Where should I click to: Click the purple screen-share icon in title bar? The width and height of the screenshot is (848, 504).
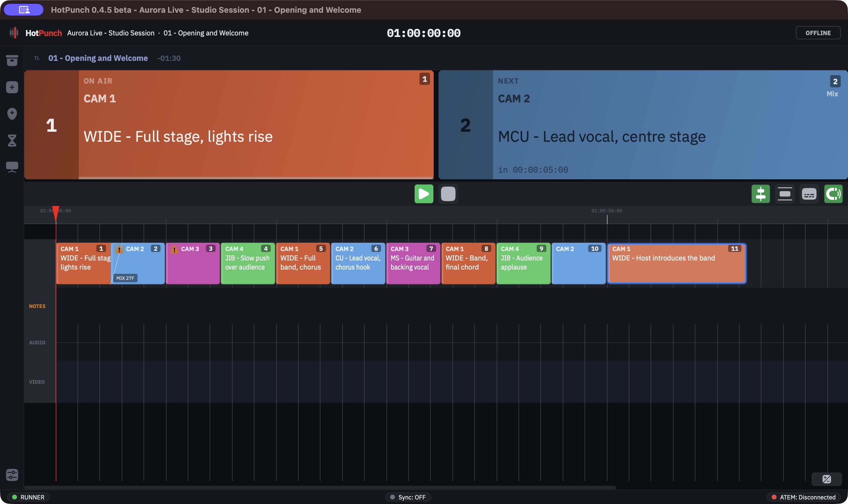pyautogui.click(x=24, y=9)
